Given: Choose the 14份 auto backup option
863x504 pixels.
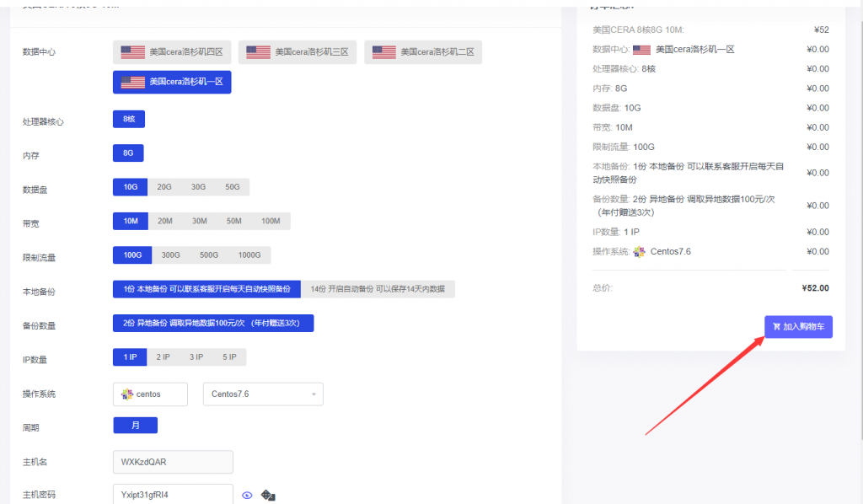Looking at the screenshot, I should click(378, 289).
